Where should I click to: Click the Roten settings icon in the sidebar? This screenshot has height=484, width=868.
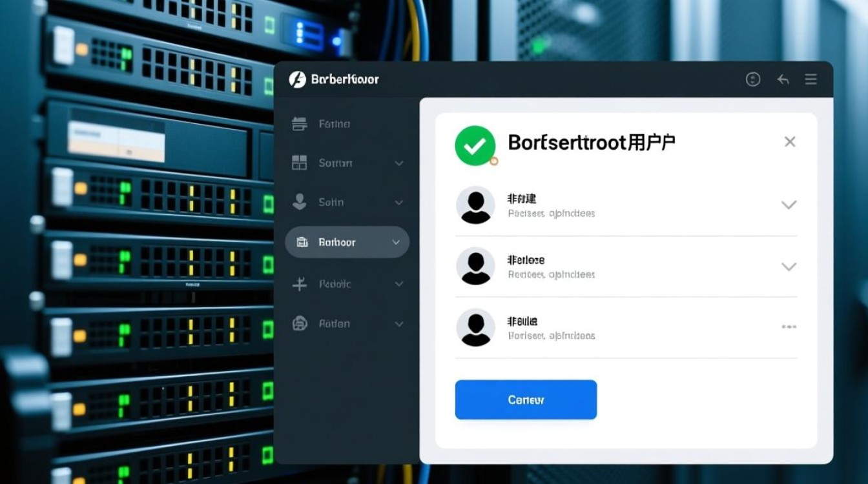[300, 323]
